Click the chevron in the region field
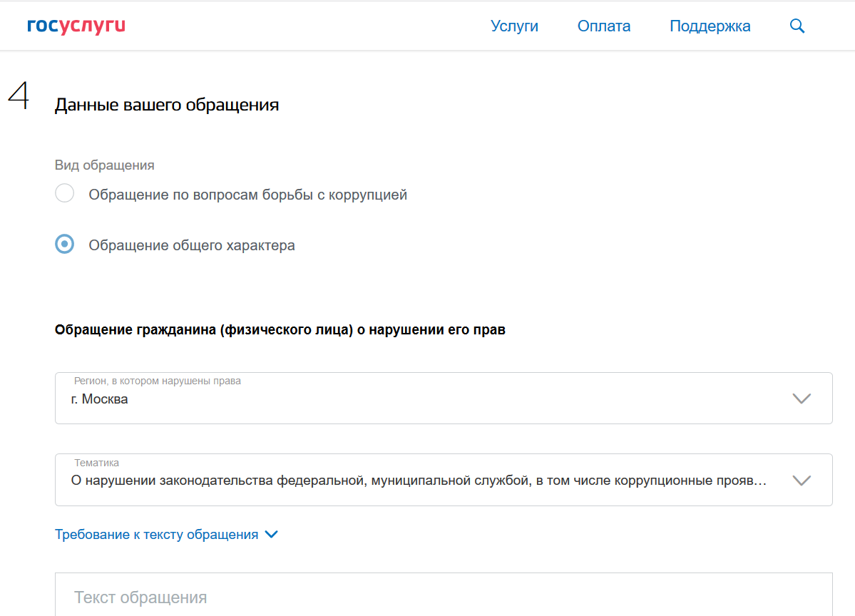The image size is (855, 616). (x=802, y=399)
